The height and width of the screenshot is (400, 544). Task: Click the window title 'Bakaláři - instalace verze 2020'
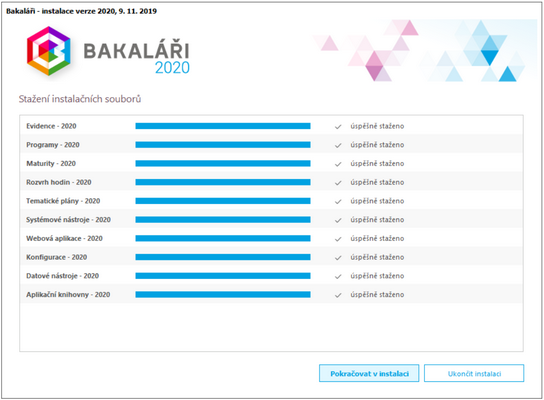pyautogui.click(x=61, y=11)
